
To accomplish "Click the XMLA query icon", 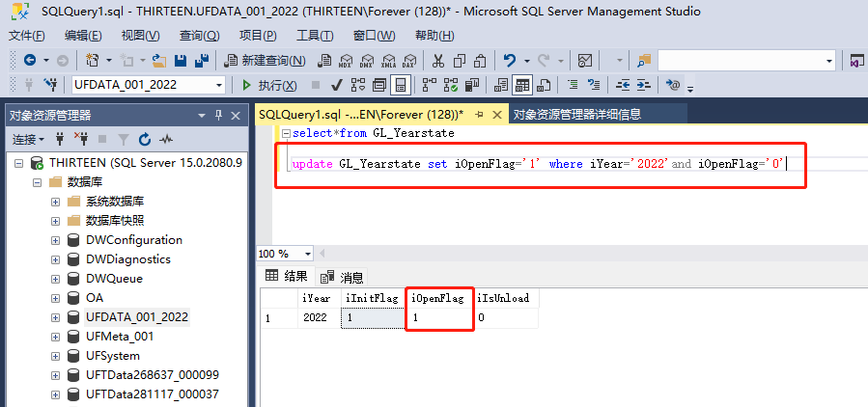I will [x=388, y=60].
